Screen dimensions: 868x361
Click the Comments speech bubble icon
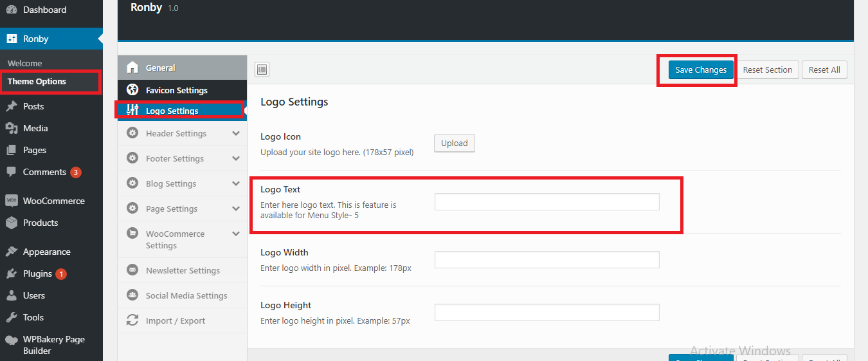[x=12, y=172]
